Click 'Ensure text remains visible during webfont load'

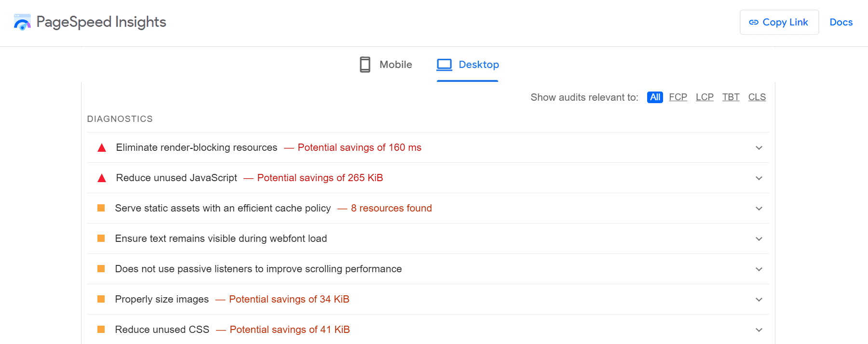[221, 238]
